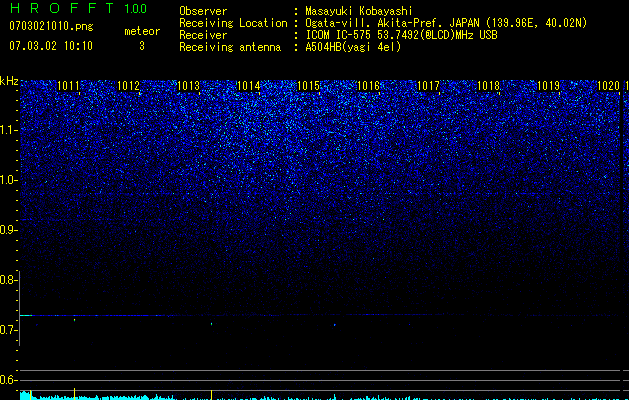629x400 pixels.
Task: Click the 1015 time axis marker
Action: coord(308,86)
